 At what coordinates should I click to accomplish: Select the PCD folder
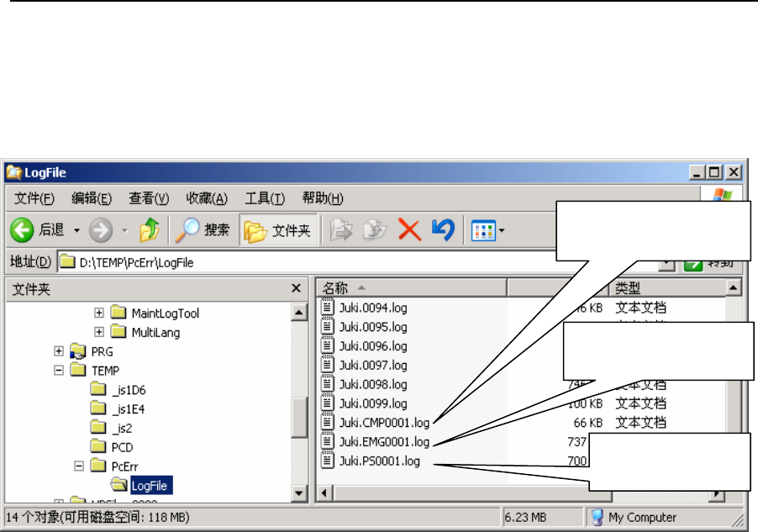pos(122,447)
